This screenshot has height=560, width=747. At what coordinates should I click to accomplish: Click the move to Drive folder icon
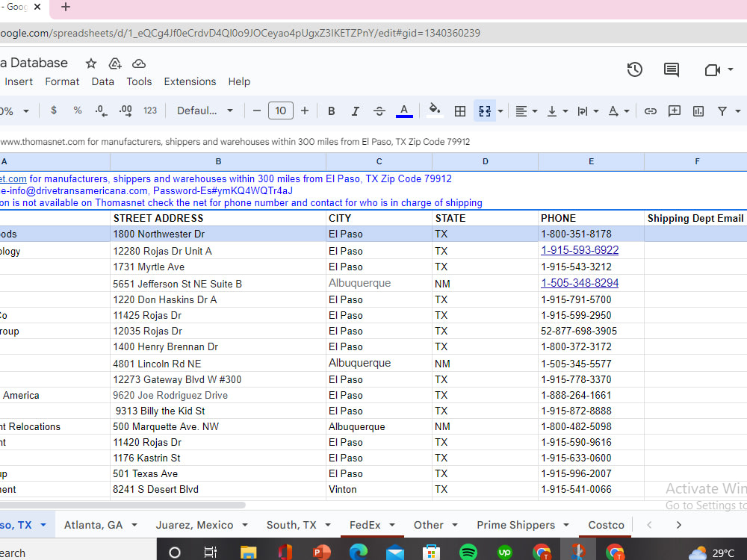pos(115,63)
